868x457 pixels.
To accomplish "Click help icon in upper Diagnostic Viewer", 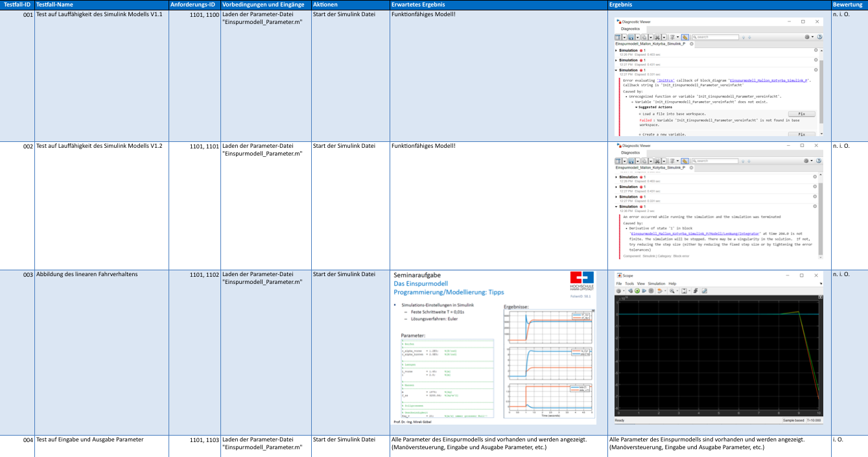I will point(819,37).
